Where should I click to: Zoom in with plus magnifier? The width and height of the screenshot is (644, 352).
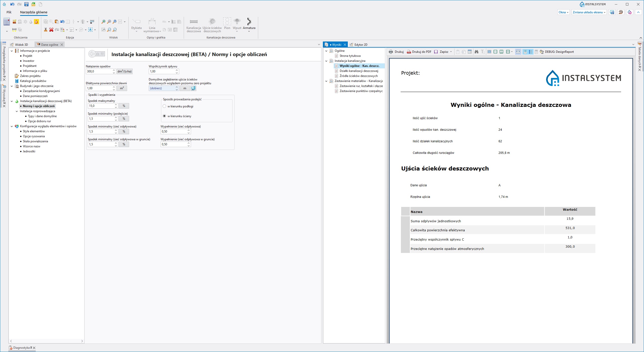tap(103, 22)
